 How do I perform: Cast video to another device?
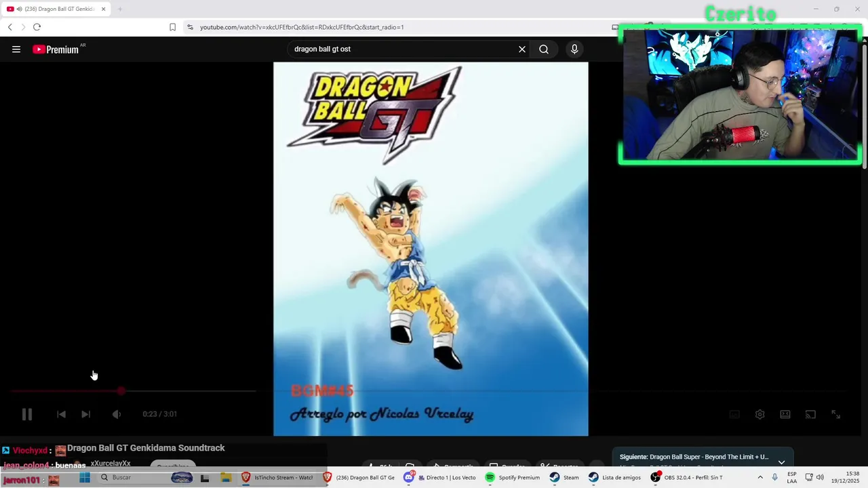[x=810, y=414]
